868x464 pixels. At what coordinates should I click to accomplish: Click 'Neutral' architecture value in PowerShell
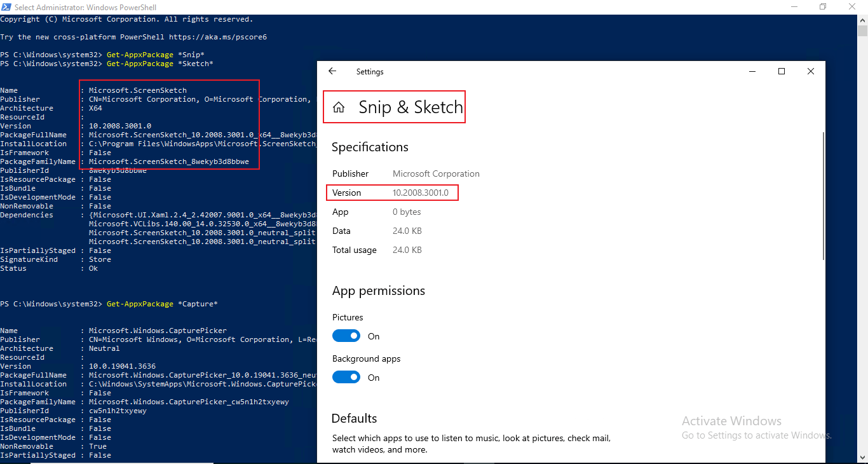pos(104,348)
